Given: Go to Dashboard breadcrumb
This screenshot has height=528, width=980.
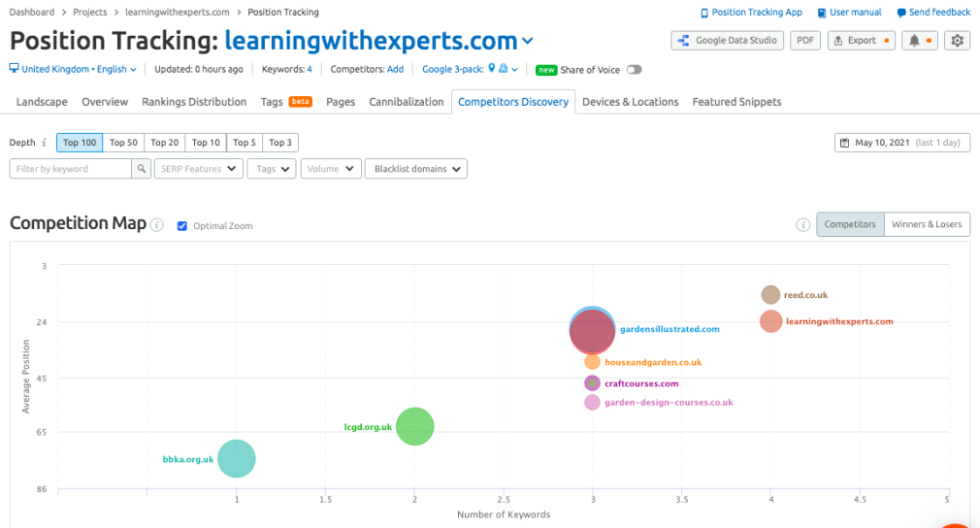Looking at the screenshot, I should (32, 12).
